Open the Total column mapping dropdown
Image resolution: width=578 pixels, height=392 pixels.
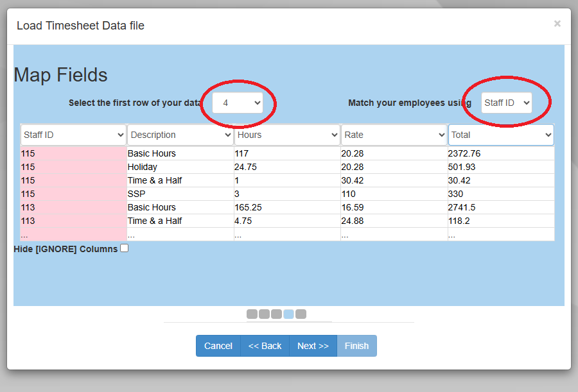(501, 135)
